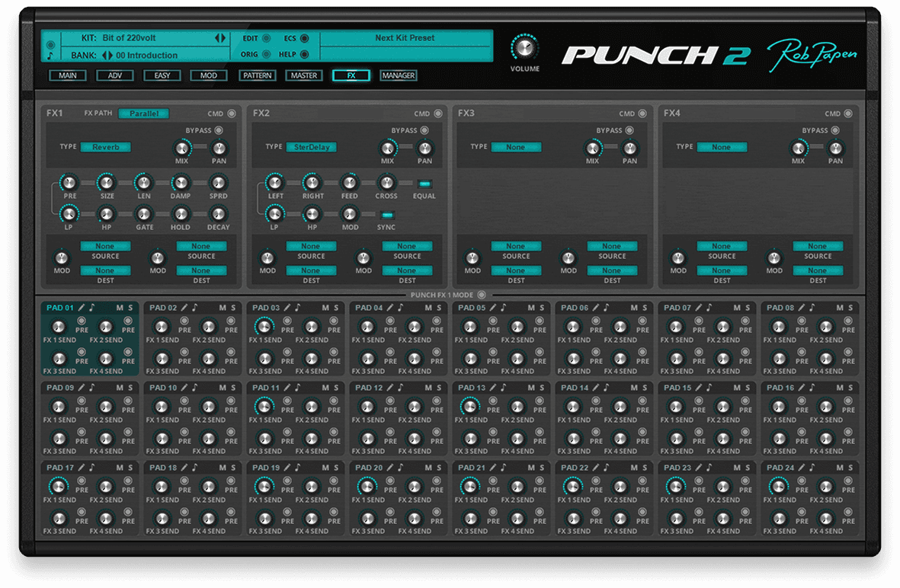Click the note preview icon on PAD 24
The image size is (900, 588).
tap(812, 467)
